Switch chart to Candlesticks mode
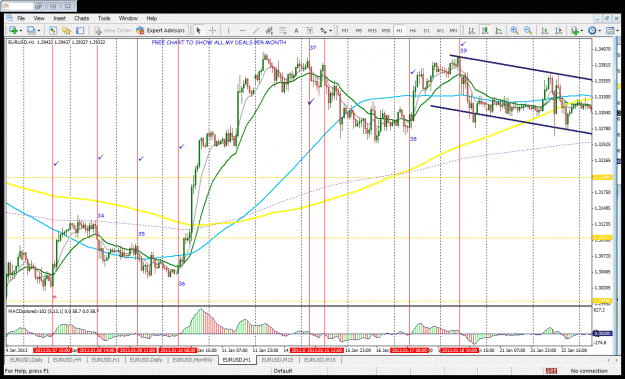Screen dimensions: 625x379 (485, 30)
